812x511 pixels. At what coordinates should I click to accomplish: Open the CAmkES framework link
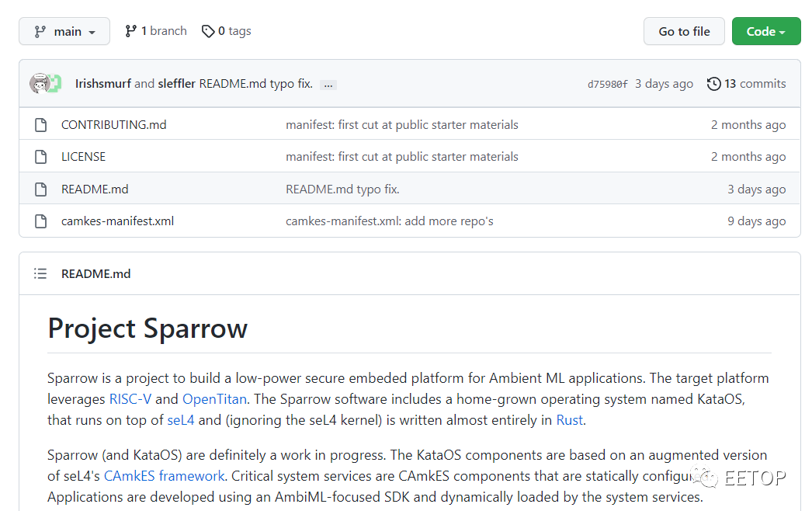[x=164, y=475]
